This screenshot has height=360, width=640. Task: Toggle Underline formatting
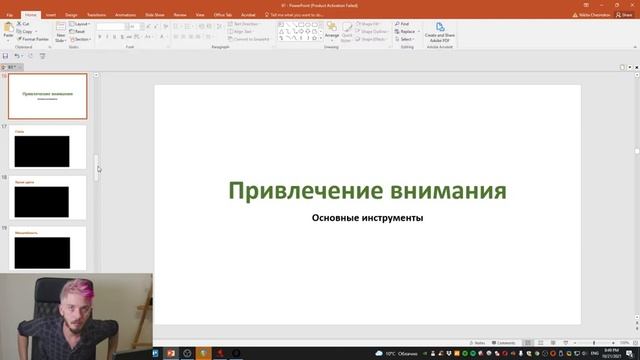point(114,37)
